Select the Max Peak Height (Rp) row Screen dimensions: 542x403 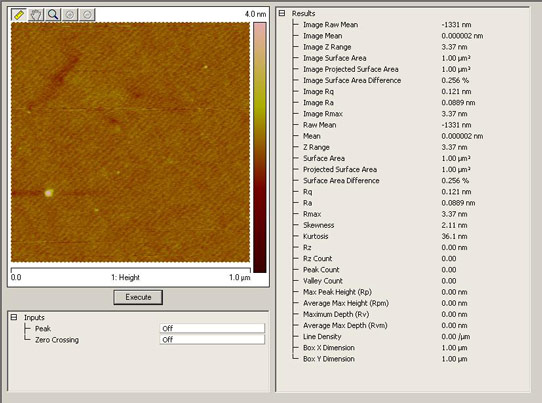pyautogui.click(x=385, y=292)
